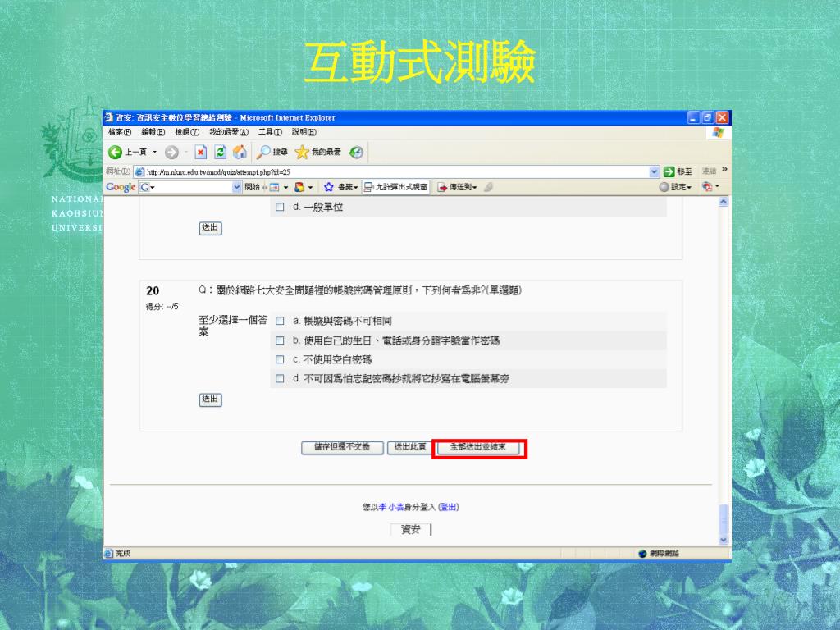
Task: Click the scrollbar down arrow
Action: click(724, 540)
